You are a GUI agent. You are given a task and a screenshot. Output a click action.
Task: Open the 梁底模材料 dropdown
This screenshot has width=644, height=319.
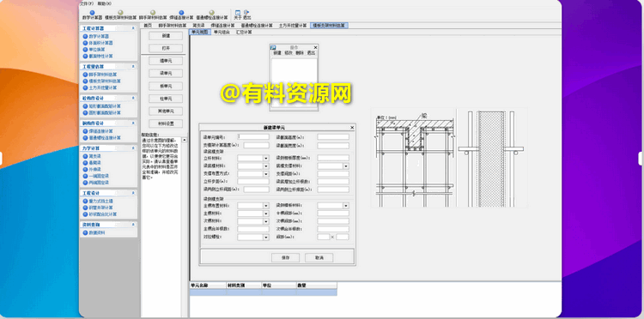[x=266, y=166]
